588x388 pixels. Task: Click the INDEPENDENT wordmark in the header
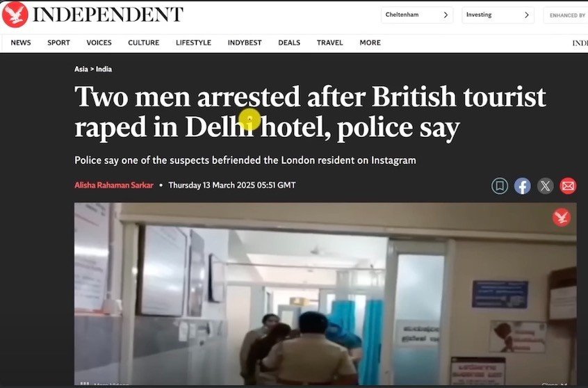coord(108,15)
